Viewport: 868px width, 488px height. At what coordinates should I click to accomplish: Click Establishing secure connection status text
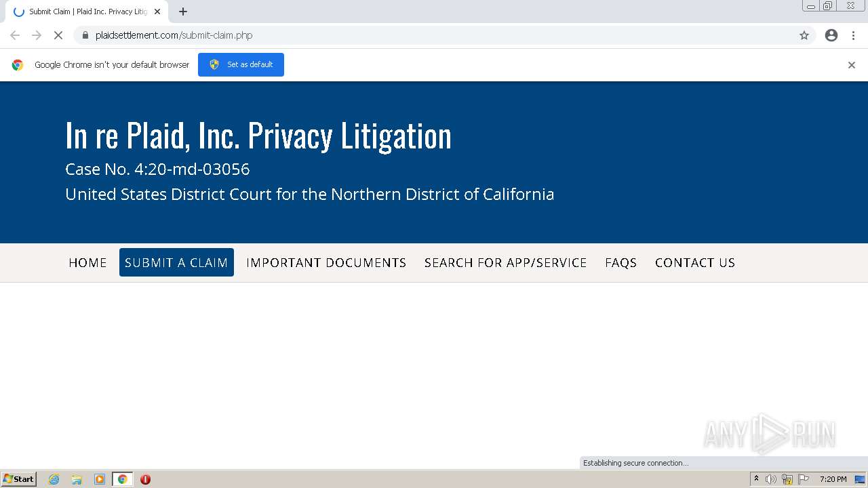pyautogui.click(x=635, y=463)
